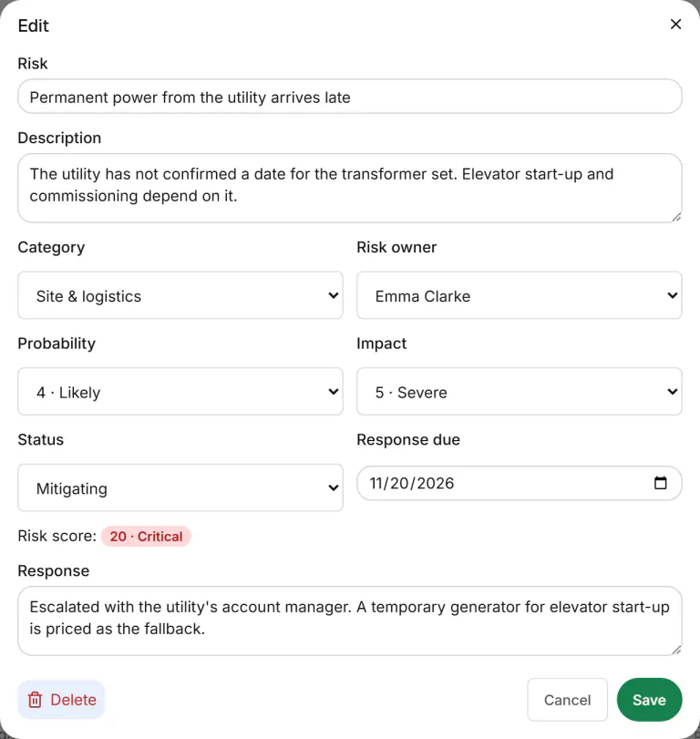700x739 pixels.
Task: Click the Risk owner label
Action: 396,247
